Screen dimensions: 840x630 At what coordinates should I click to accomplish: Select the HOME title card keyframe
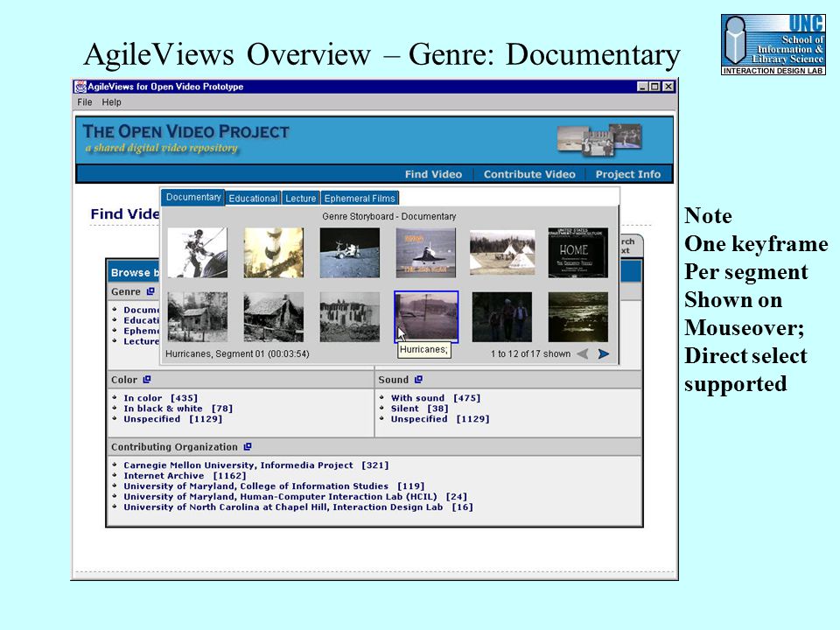[578, 253]
